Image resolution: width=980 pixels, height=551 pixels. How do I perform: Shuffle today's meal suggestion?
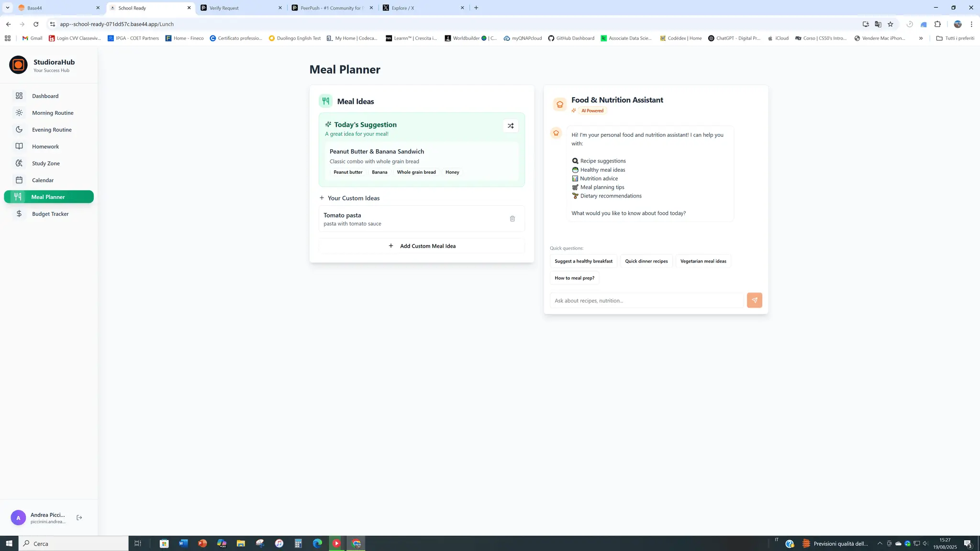point(511,126)
